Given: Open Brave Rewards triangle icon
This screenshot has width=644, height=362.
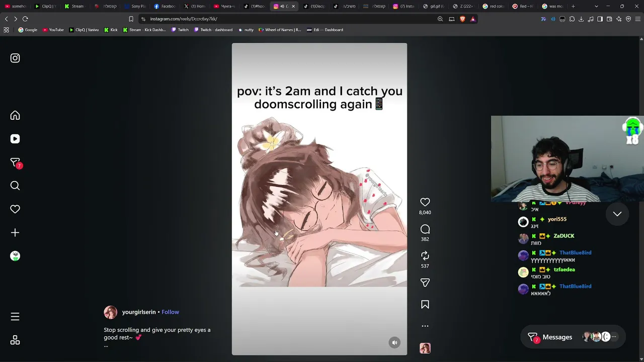Looking at the screenshot, I should pos(472,19).
